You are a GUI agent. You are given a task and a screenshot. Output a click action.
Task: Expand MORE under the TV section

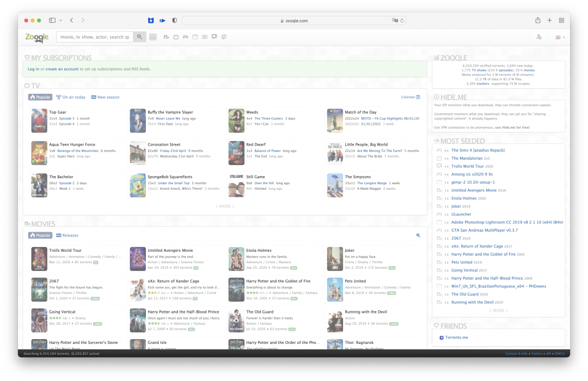click(225, 206)
